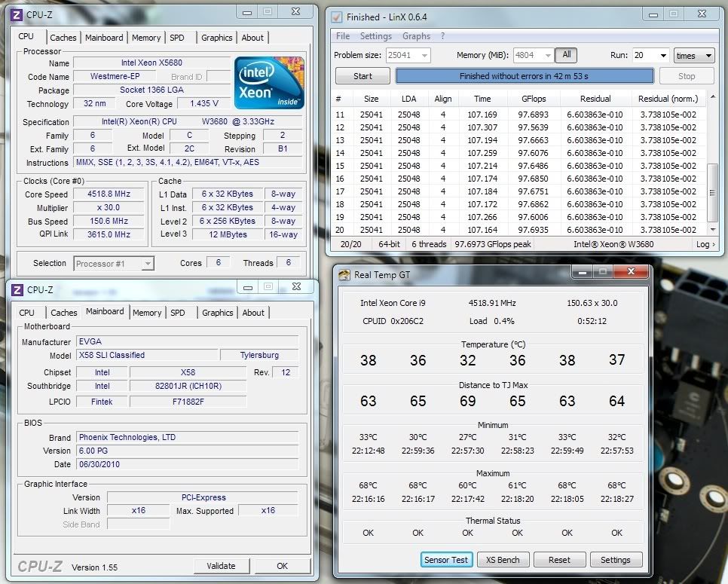This screenshot has height=584, width=728.
Task: Click the QPI Link value '3615.0 MHz'
Action: coord(109,234)
